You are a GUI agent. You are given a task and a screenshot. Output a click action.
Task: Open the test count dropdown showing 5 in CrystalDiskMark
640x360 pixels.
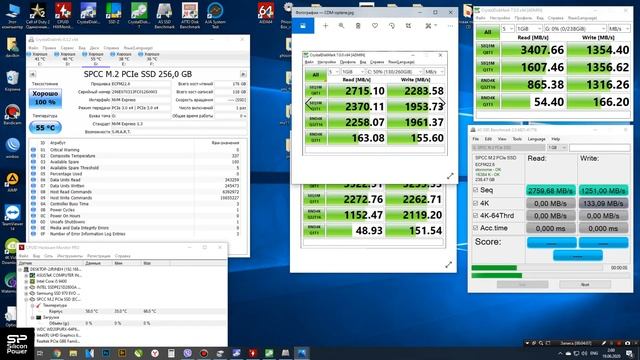[x=507, y=29]
